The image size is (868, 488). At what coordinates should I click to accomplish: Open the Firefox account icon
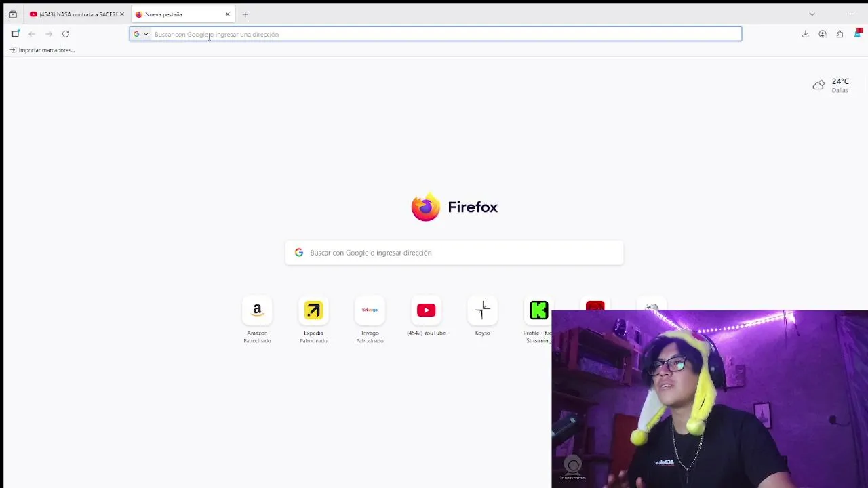tap(823, 34)
